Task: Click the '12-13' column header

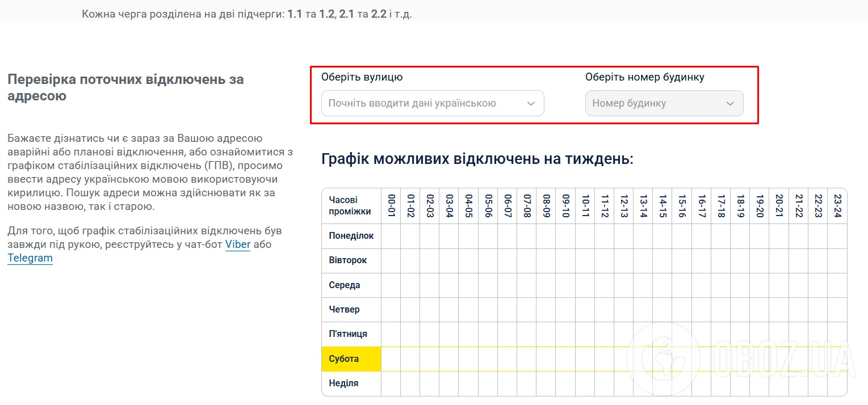Action: (624, 205)
